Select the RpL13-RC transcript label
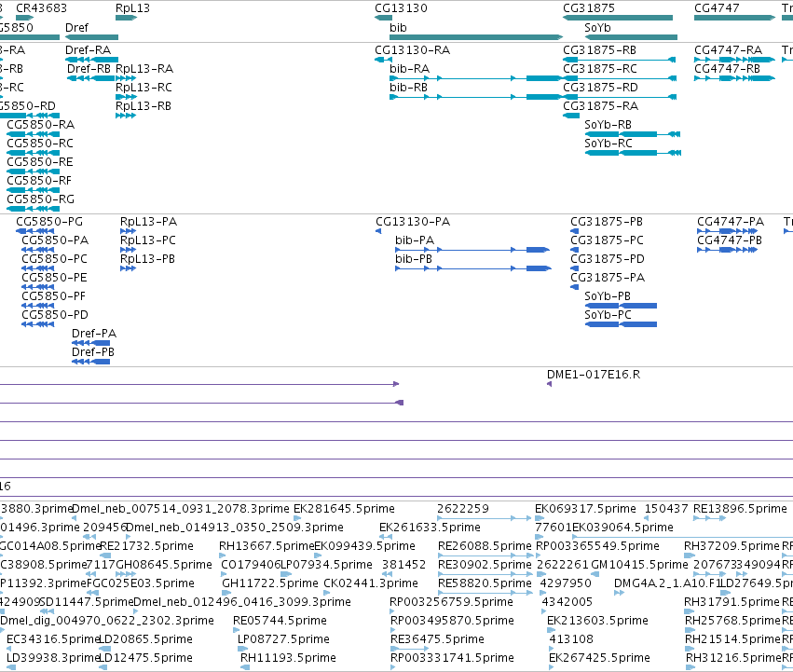 [144, 87]
